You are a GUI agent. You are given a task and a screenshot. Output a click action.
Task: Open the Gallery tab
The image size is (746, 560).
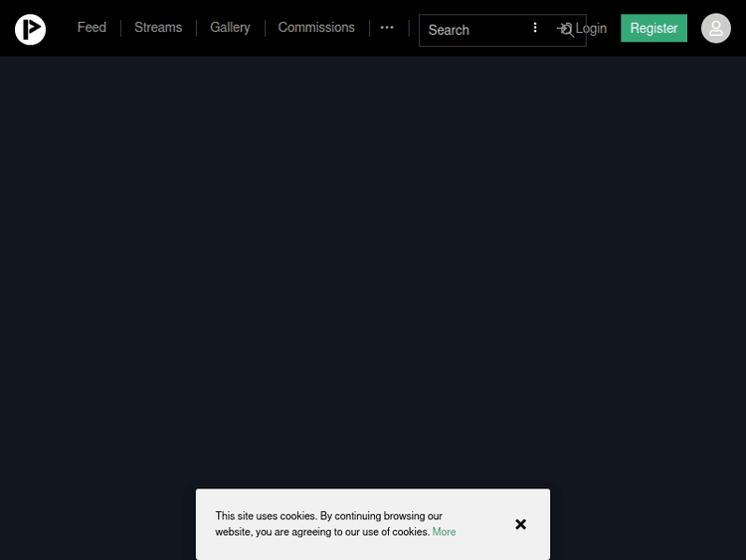click(x=230, y=28)
